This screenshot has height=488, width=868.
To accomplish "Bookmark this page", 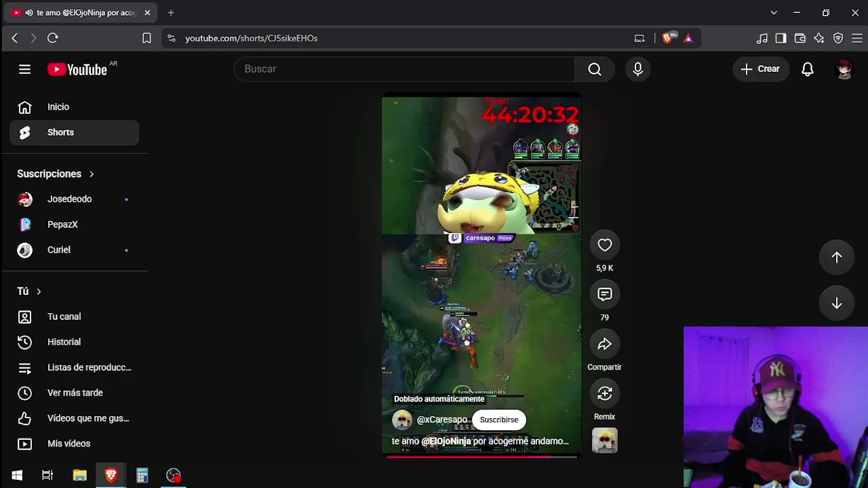I will pos(146,38).
